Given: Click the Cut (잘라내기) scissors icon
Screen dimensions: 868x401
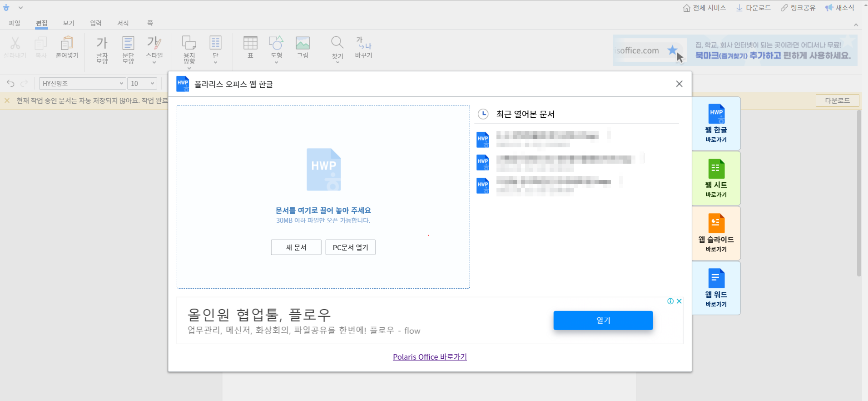Looking at the screenshot, I should pyautogui.click(x=15, y=43).
